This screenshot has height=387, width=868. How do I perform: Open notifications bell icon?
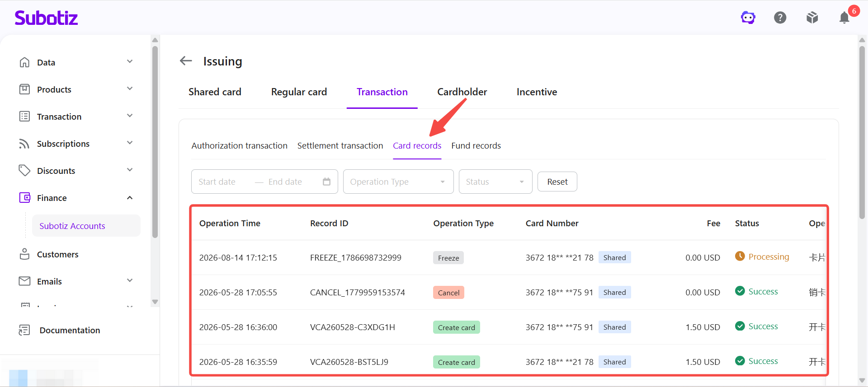(844, 18)
